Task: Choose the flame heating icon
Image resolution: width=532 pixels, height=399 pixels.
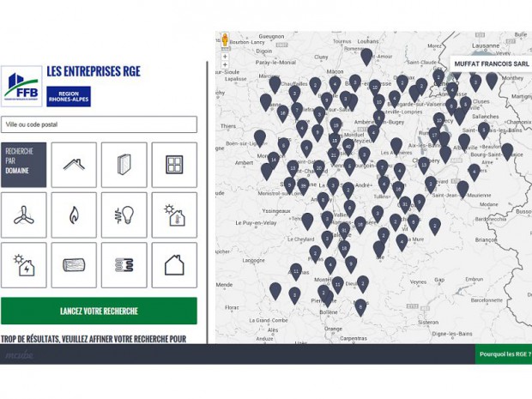Action: tap(74, 215)
